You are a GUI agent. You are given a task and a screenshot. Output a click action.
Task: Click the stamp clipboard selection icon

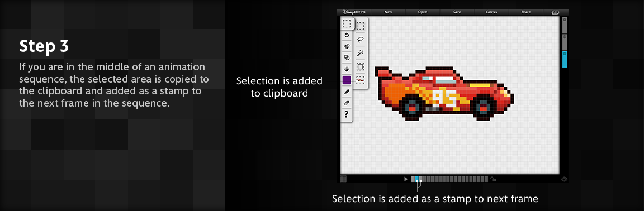[x=360, y=80]
